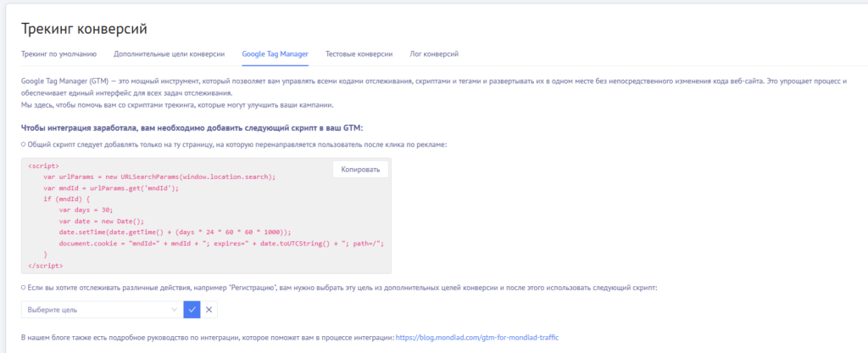Click the var date = new Date() line

(x=102, y=221)
